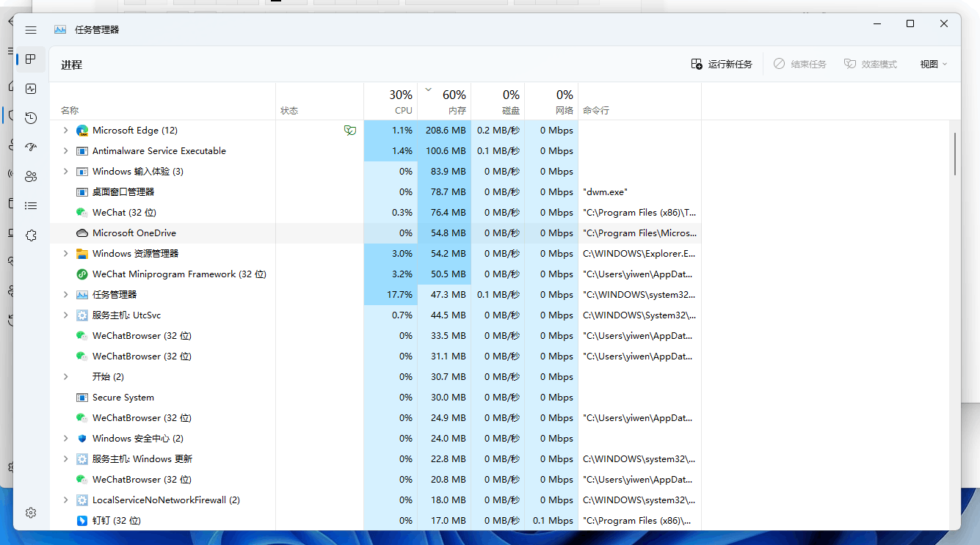The image size is (980, 545).
Task: Expand the 开始 (2) process group
Action: pos(65,377)
